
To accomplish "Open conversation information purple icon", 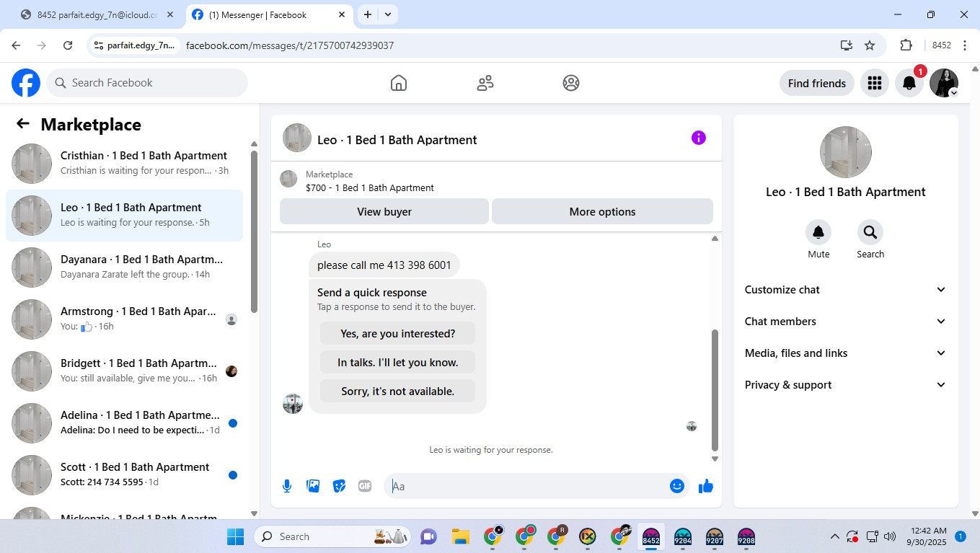I will pyautogui.click(x=699, y=138).
